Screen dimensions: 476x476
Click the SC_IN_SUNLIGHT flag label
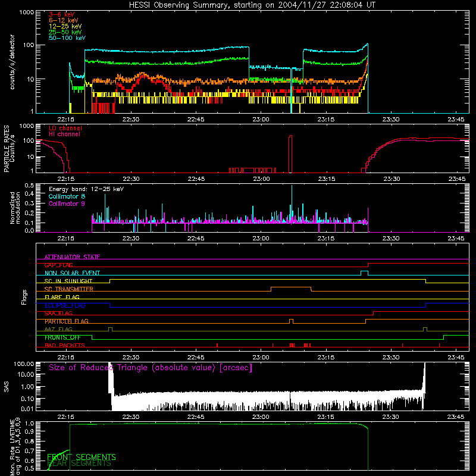[x=68, y=281]
